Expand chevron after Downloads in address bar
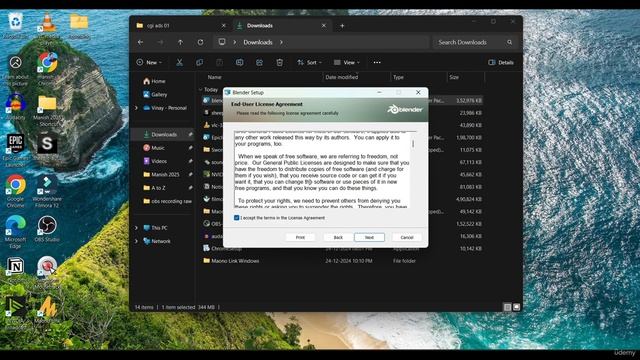Screen dimensions: 640x360 pyautogui.click(x=281, y=42)
